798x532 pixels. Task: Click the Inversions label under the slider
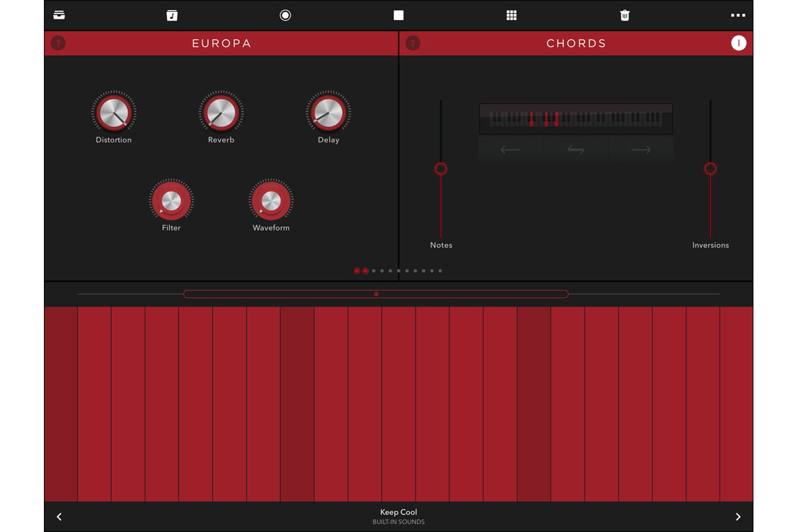point(710,245)
